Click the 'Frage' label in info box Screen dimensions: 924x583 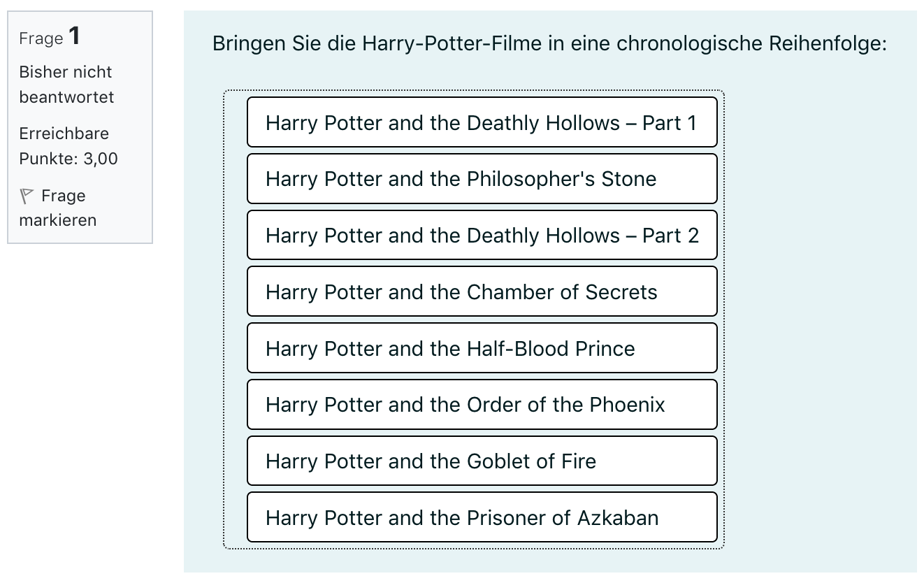41,38
